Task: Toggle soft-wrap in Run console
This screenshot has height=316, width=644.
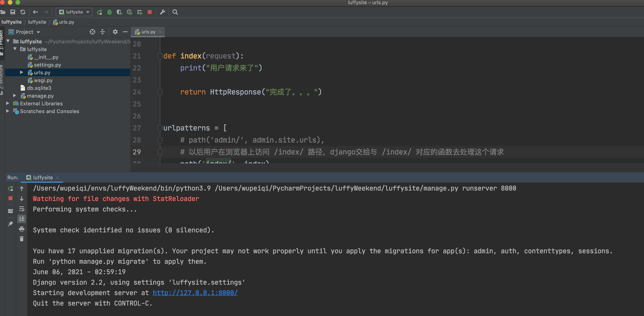Action: [22, 209]
